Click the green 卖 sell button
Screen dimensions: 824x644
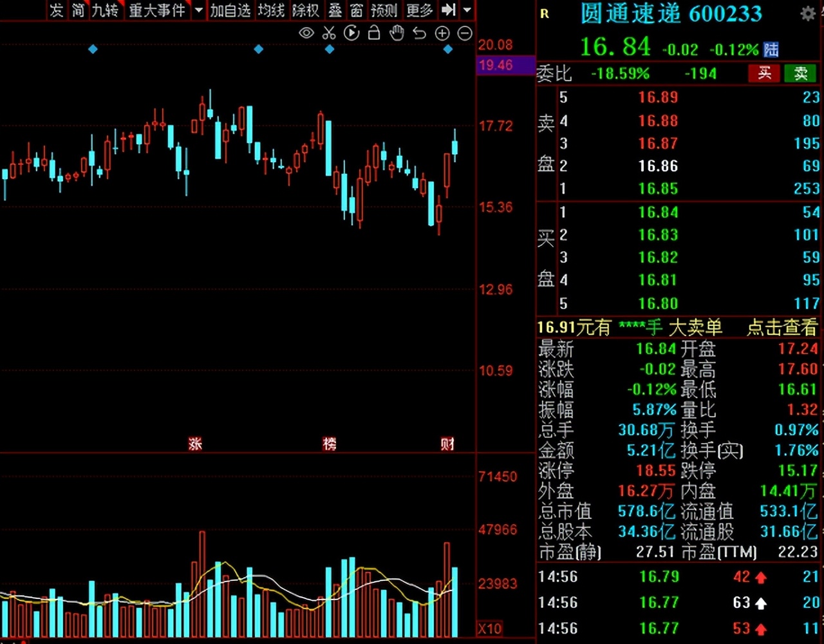pyautogui.click(x=800, y=73)
